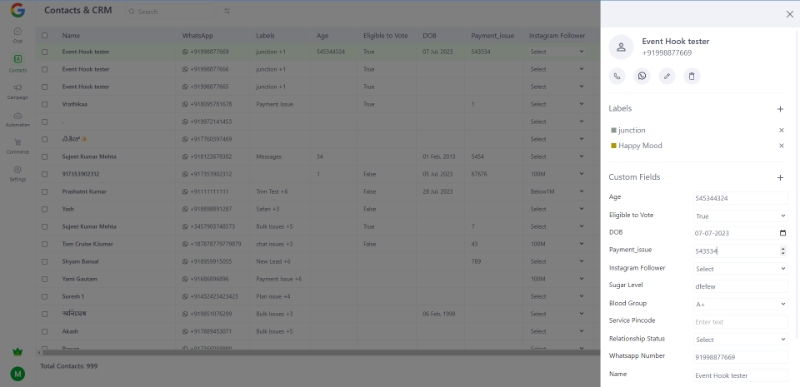Check the box for 917353902312 row
The image size is (800, 387).
point(45,174)
